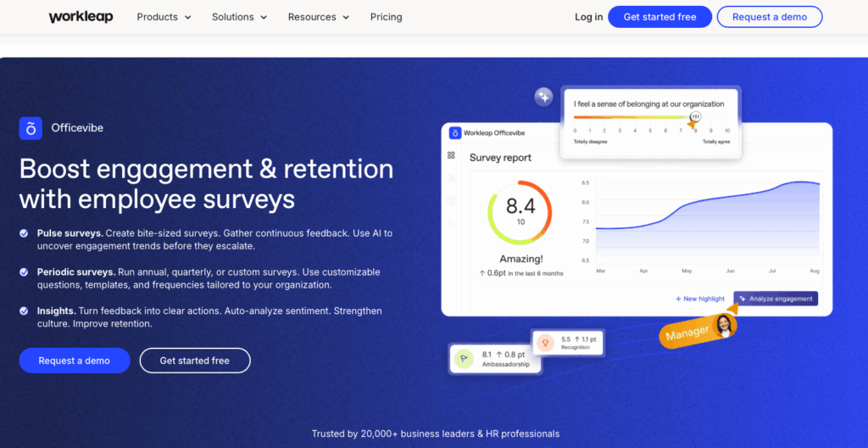Click the Ambassadorship flag icon
Screen dimensions: 868x448
(x=463, y=359)
